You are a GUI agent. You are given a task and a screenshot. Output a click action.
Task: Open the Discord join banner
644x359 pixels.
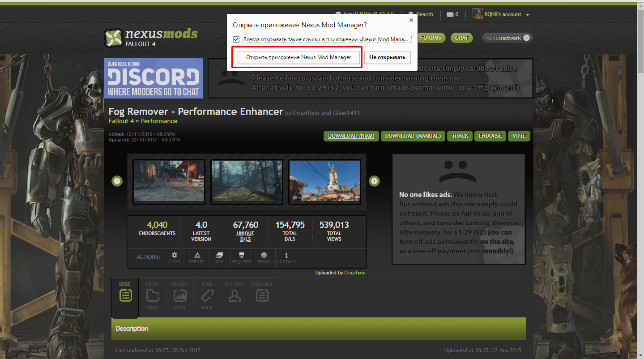coord(154,78)
